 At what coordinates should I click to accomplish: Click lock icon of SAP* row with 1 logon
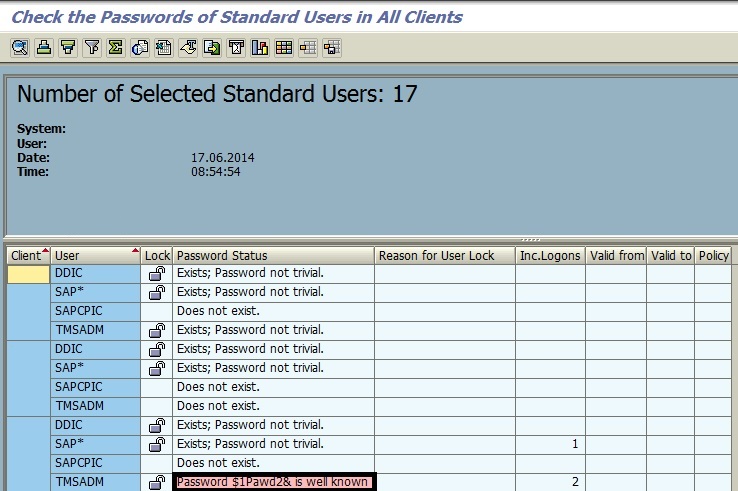click(x=157, y=444)
